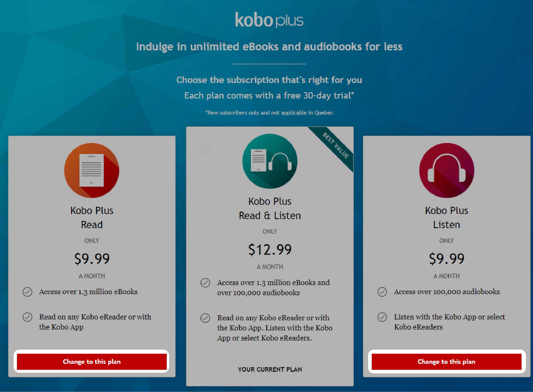The width and height of the screenshot is (533, 392).
Task: Click checkmark beside 'Read on any Kobo eReader' in Read plan
Action: click(x=27, y=317)
